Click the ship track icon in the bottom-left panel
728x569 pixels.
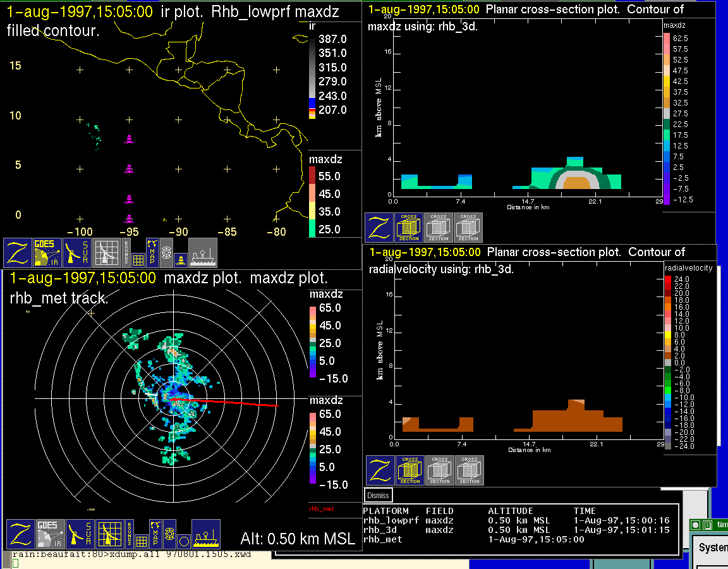point(205,534)
